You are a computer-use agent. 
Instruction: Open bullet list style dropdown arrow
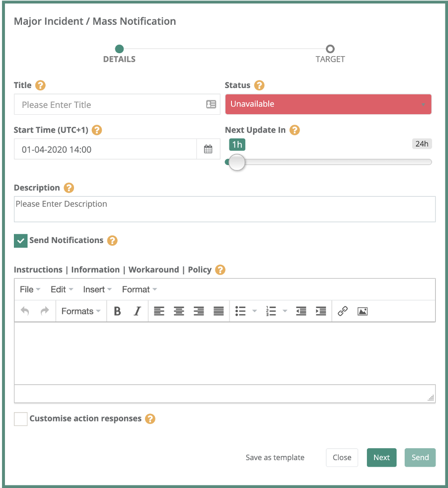tap(255, 312)
